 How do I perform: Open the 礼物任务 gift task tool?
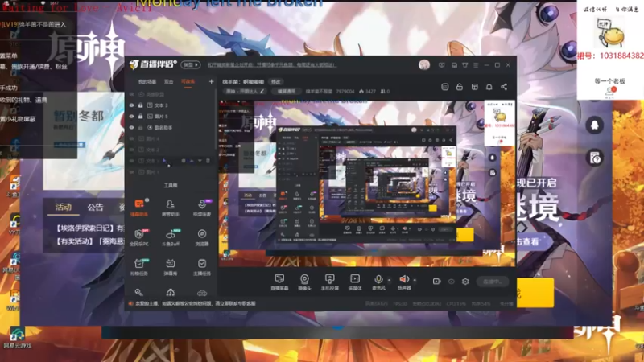click(x=139, y=267)
